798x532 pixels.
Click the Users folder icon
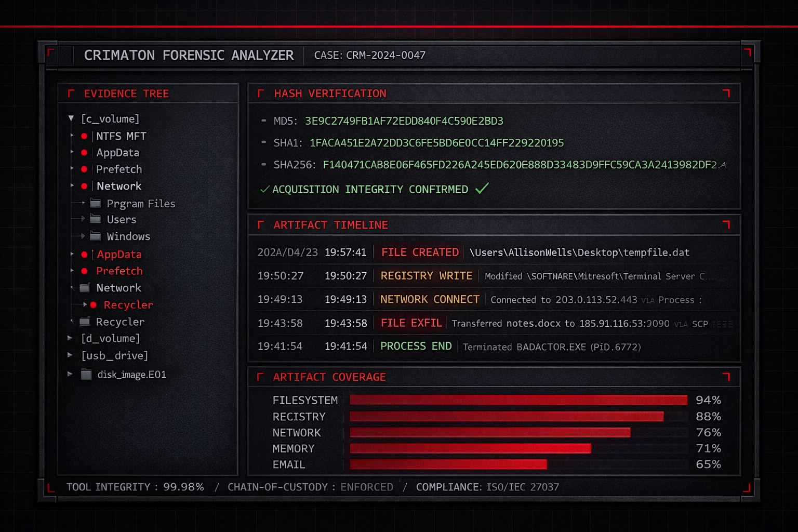[x=96, y=219]
